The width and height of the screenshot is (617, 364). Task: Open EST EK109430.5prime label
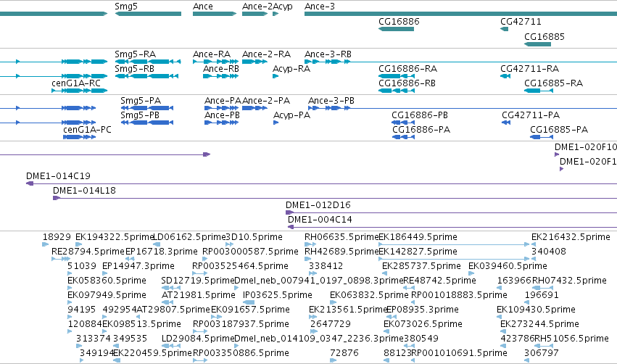coord(536,310)
